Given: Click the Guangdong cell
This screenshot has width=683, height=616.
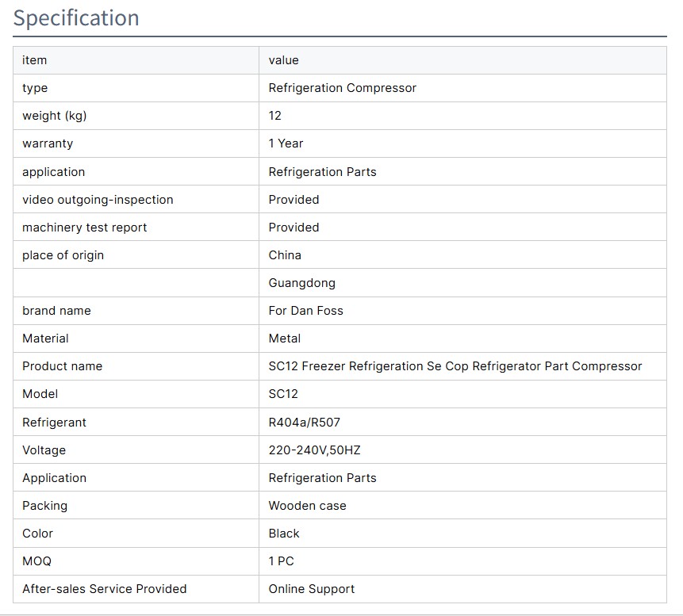Looking at the screenshot, I should [x=301, y=283].
